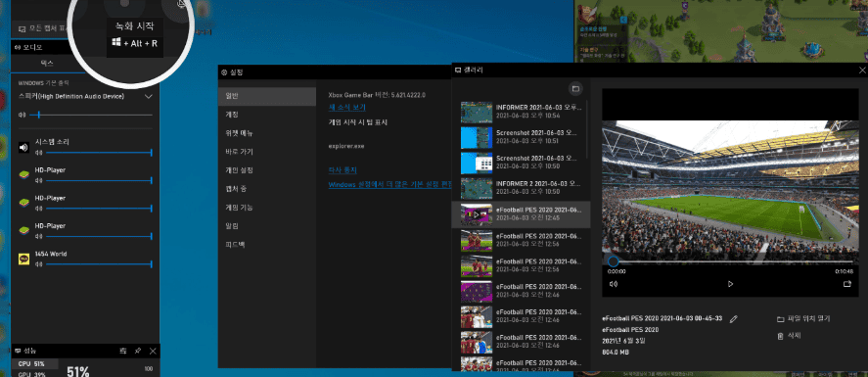This screenshot has width=868, height=377.
Task: Play the selected eFootball video
Action: 730,284
